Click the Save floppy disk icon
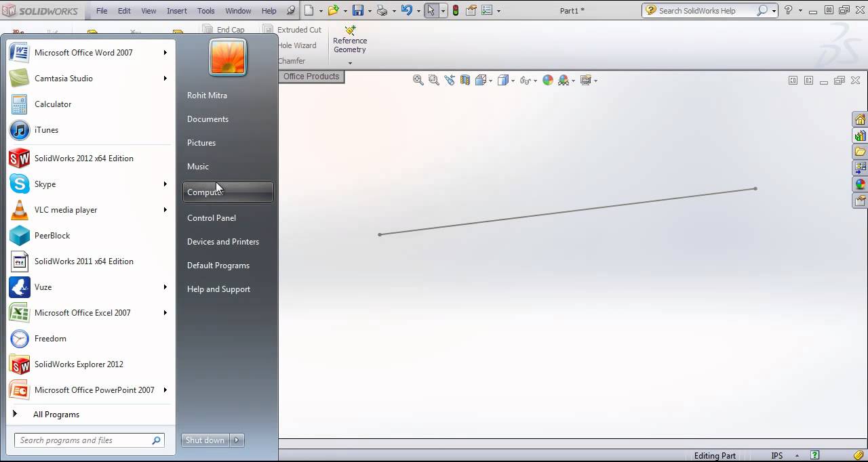Image resolution: width=868 pixels, height=462 pixels. (358, 10)
